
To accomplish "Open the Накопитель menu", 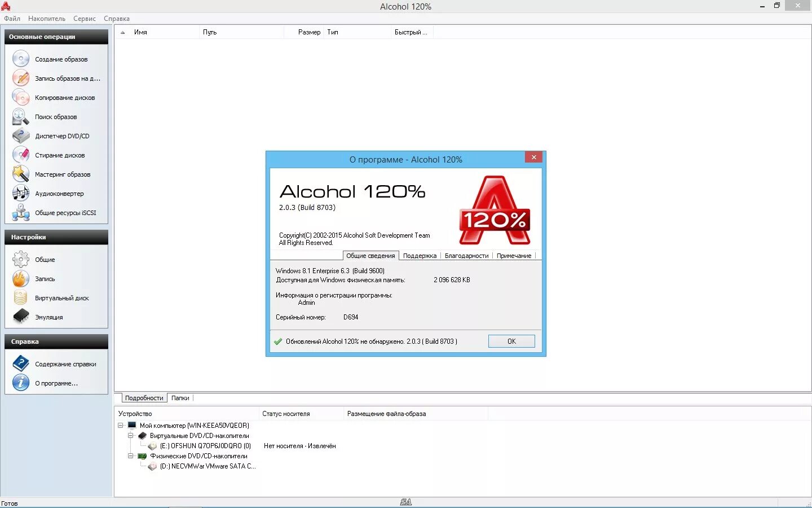I will click(x=47, y=19).
